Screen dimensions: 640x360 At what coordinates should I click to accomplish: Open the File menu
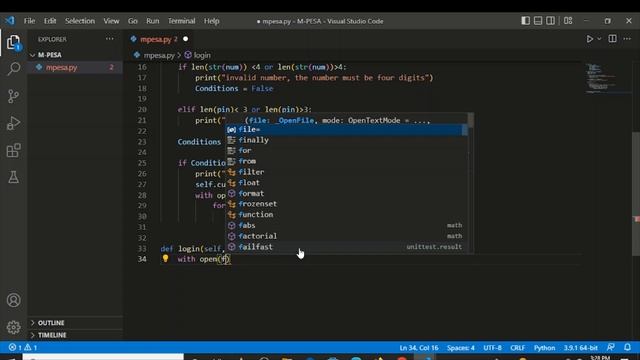point(29,21)
